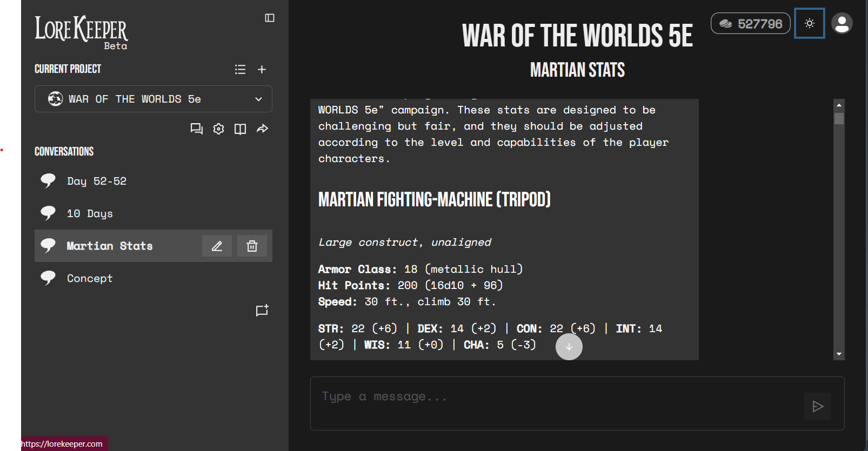The height and width of the screenshot is (451, 868).
Task: Click the LoreKeeper Beta logo
Action: tap(82, 32)
